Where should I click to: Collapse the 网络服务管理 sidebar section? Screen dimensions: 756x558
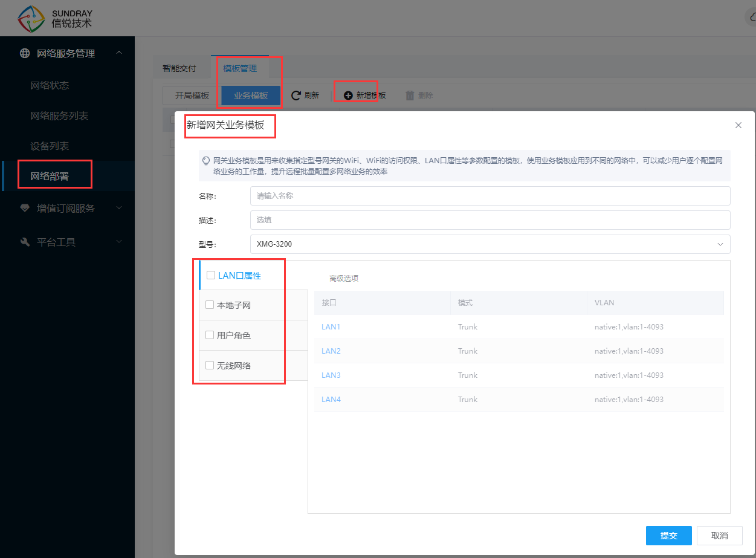click(x=119, y=53)
